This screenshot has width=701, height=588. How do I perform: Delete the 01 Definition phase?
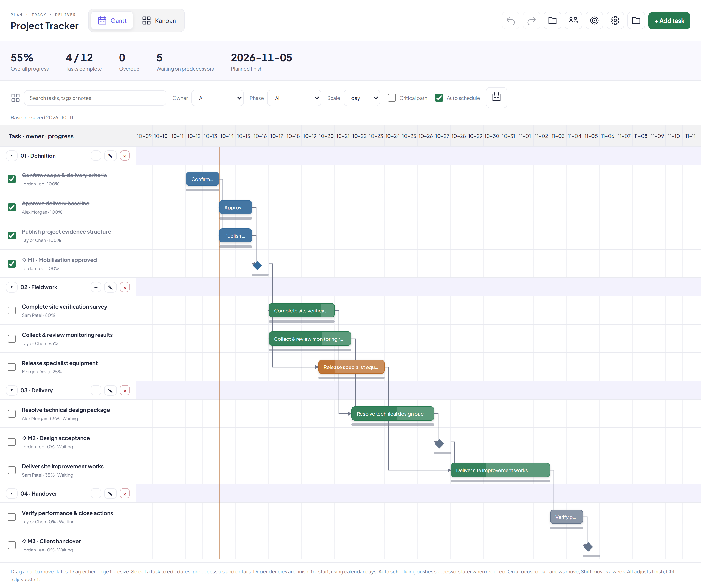coord(125,156)
